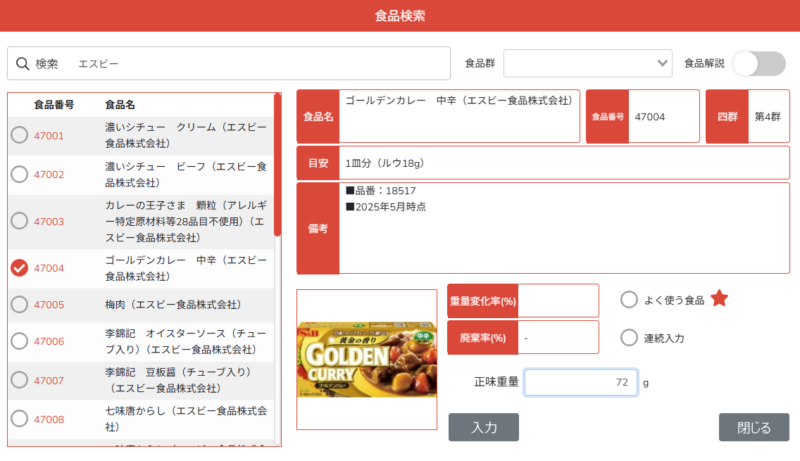Select 七味唐からし row in list

point(185,419)
